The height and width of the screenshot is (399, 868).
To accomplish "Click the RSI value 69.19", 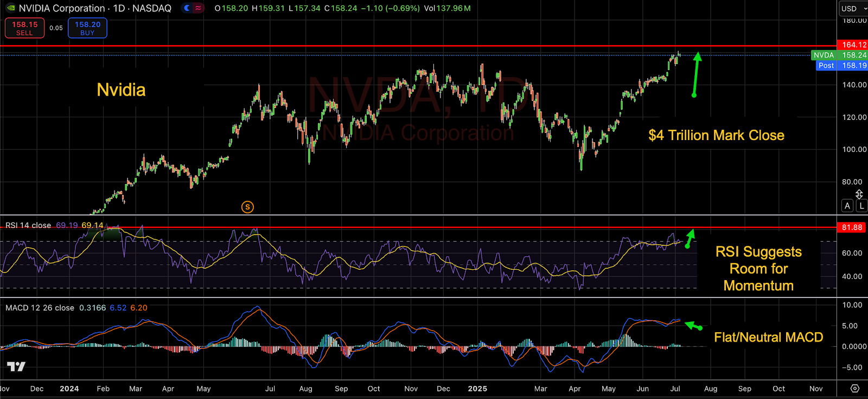I will click(67, 225).
